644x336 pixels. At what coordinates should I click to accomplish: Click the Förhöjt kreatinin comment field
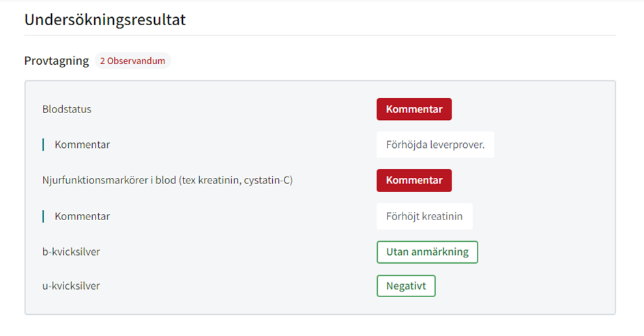(x=424, y=216)
